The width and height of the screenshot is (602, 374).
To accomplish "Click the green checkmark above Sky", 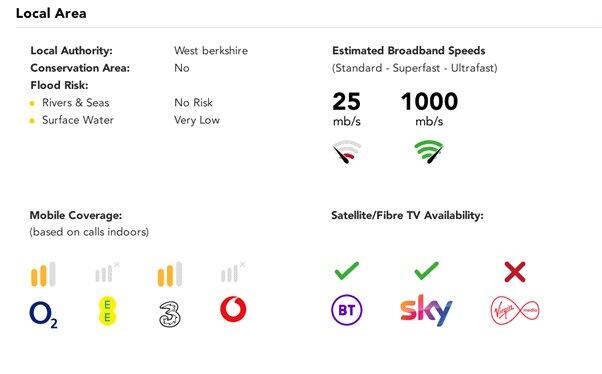I will pos(427,271).
